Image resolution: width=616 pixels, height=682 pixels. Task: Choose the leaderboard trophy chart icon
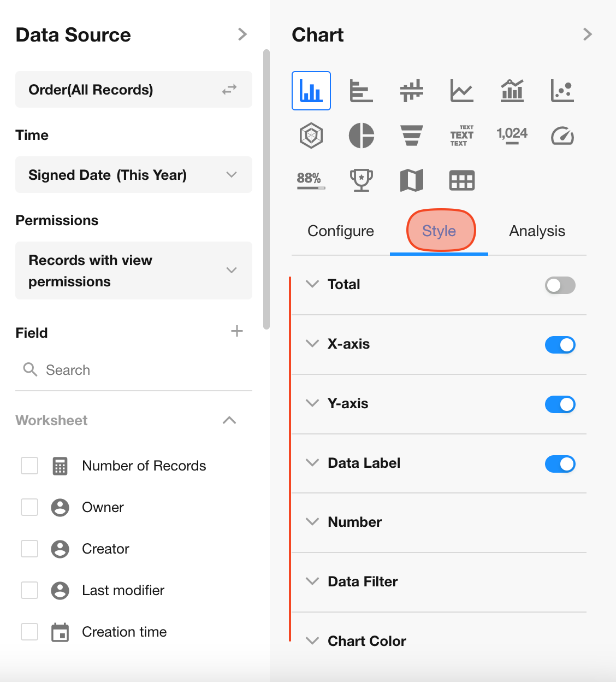point(361,180)
